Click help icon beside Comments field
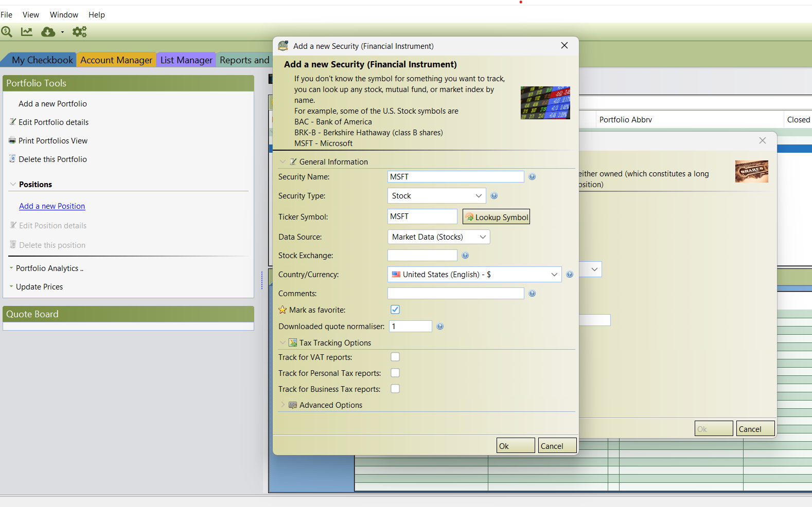812x507 pixels. (x=532, y=294)
